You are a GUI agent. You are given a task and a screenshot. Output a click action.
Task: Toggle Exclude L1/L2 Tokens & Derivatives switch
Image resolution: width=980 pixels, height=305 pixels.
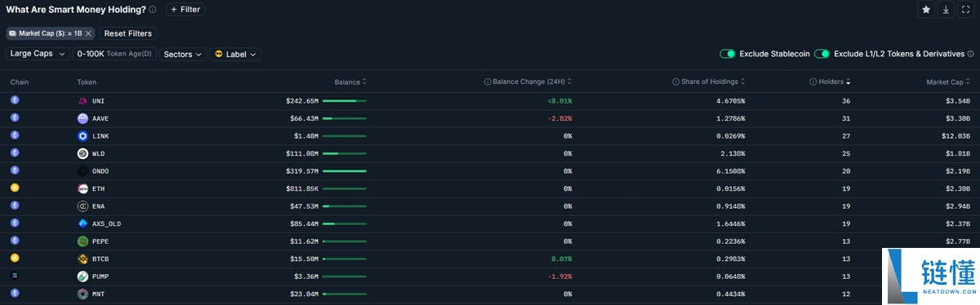coord(822,54)
